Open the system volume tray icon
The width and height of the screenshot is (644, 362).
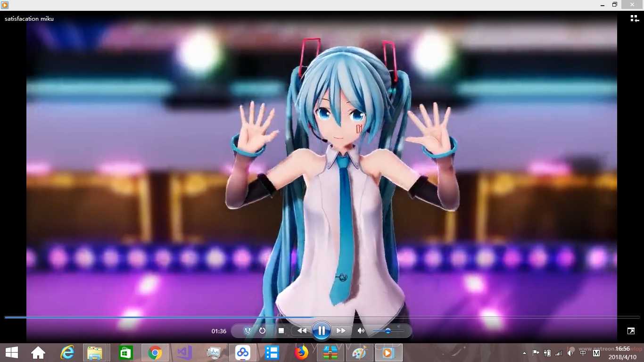point(570,353)
